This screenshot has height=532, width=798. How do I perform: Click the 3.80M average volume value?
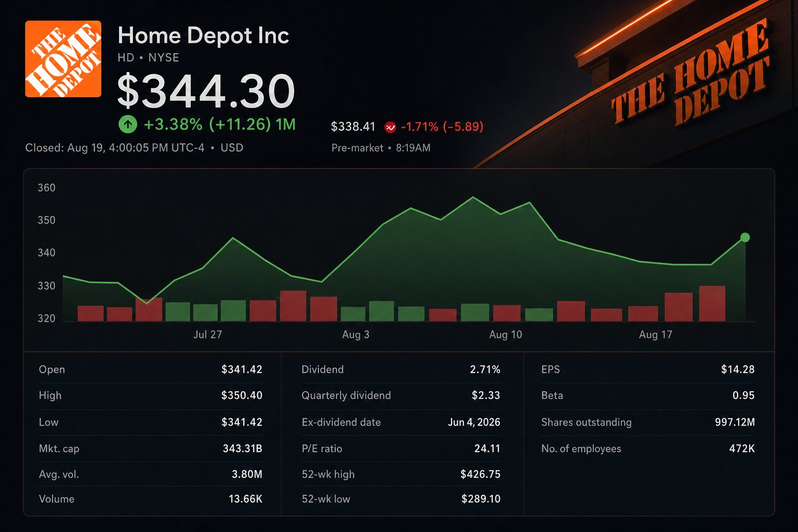[247, 474]
